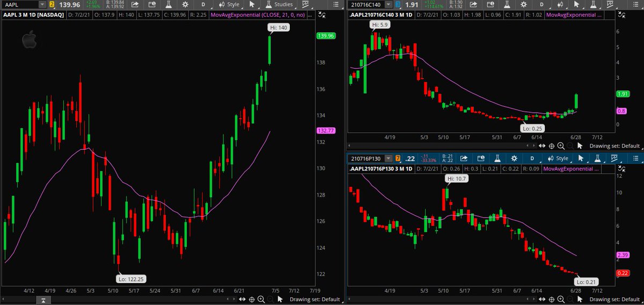This screenshot has width=644, height=305.
Task: Click the Hi: 10.7 bubble
Action: click(456, 178)
